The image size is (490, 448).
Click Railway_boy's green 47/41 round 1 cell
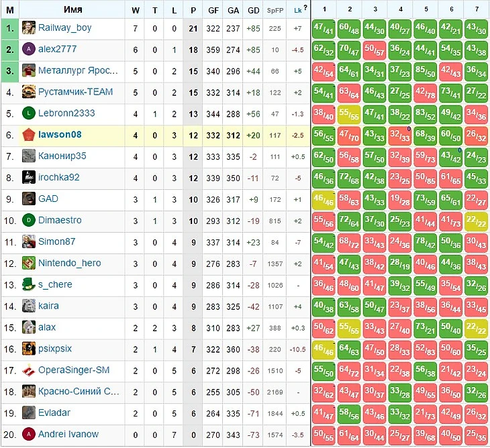point(324,28)
